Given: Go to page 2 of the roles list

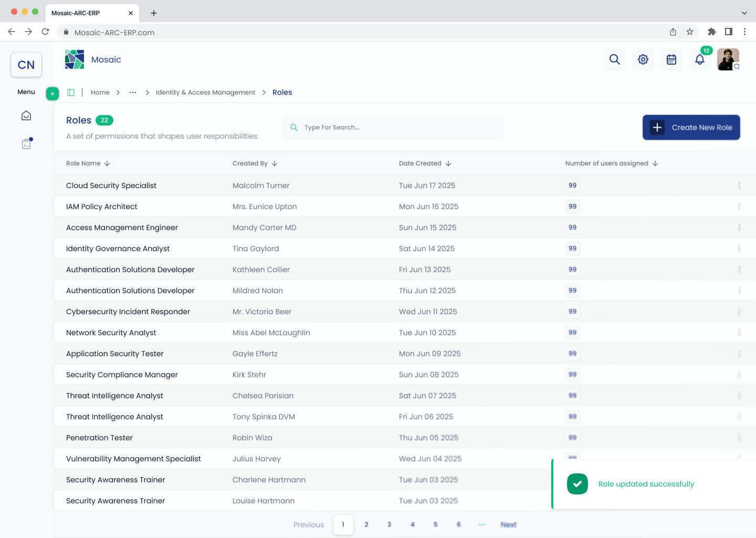Looking at the screenshot, I should click(x=366, y=524).
